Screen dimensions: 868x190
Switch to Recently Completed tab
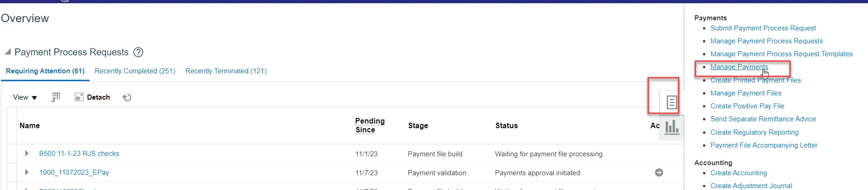(135, 71)
